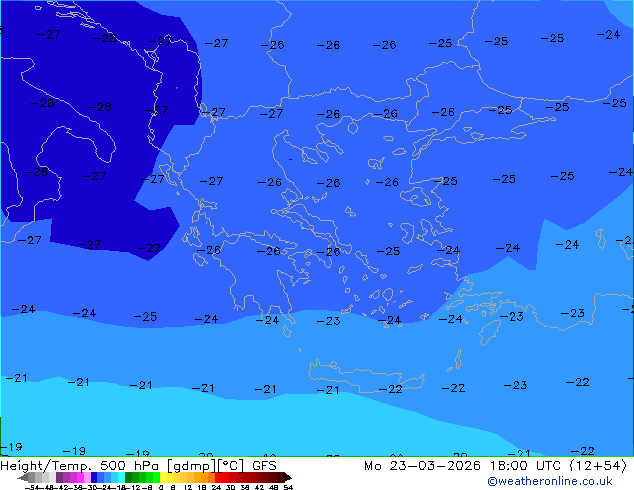Screen dimensions: 634x490
Task: Click the "500 hPa" pressure level label
Action: pyautogui.click(x=129, y=466)
